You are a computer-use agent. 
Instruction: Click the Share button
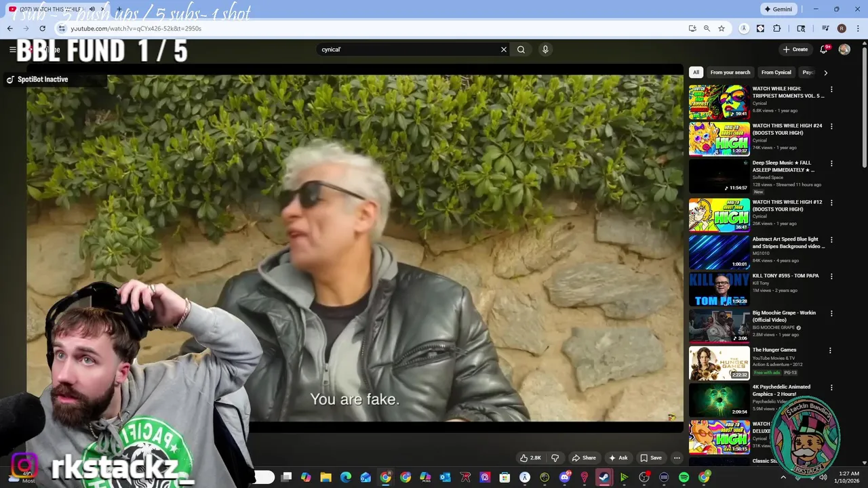tap(584, 457)
